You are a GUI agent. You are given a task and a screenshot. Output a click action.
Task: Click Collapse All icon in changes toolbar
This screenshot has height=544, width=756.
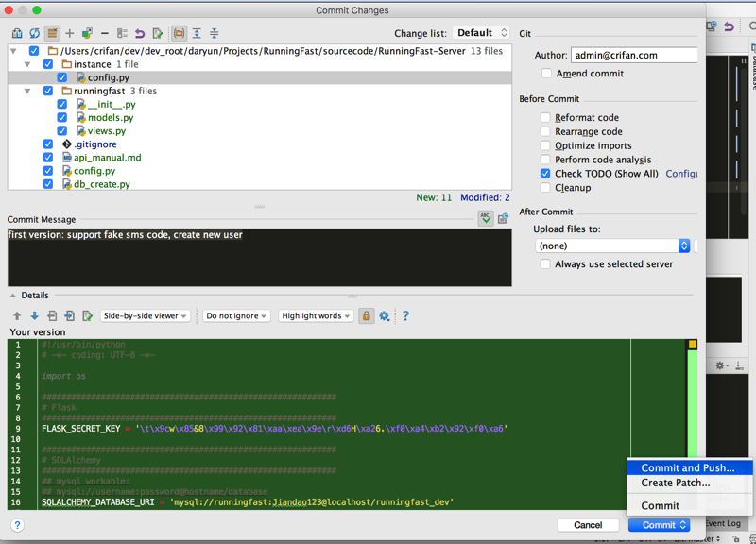(x=215, y=33)
